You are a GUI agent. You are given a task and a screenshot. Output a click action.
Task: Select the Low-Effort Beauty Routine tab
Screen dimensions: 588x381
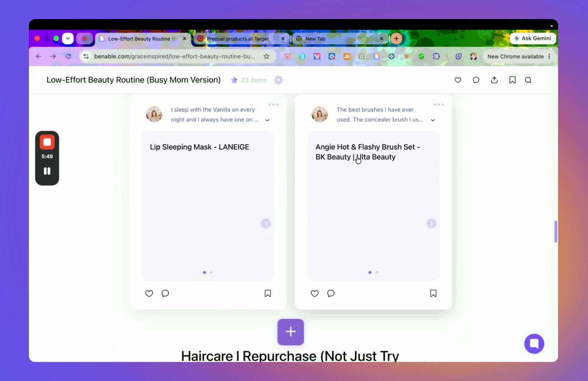click(x=142, y=39)
